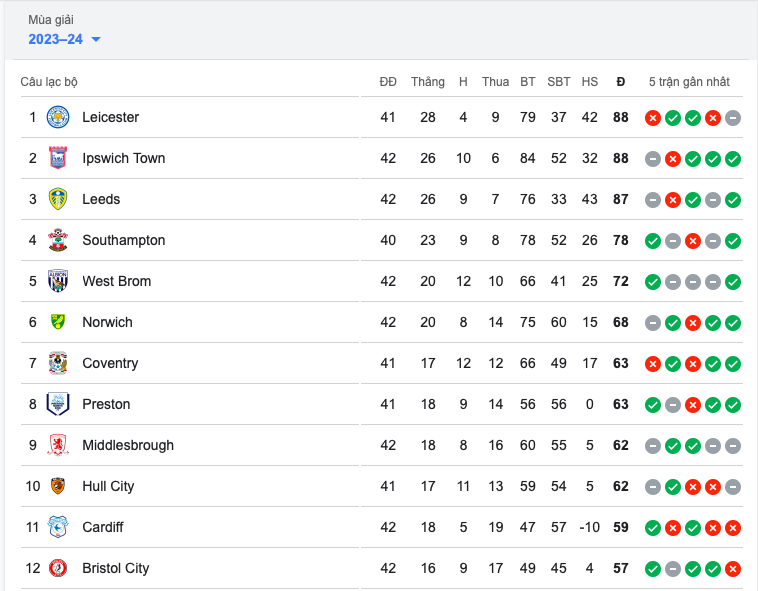This screenshot has width=758, height=591.
Task: Click the Cardiff team name
Action: point(103,527)
